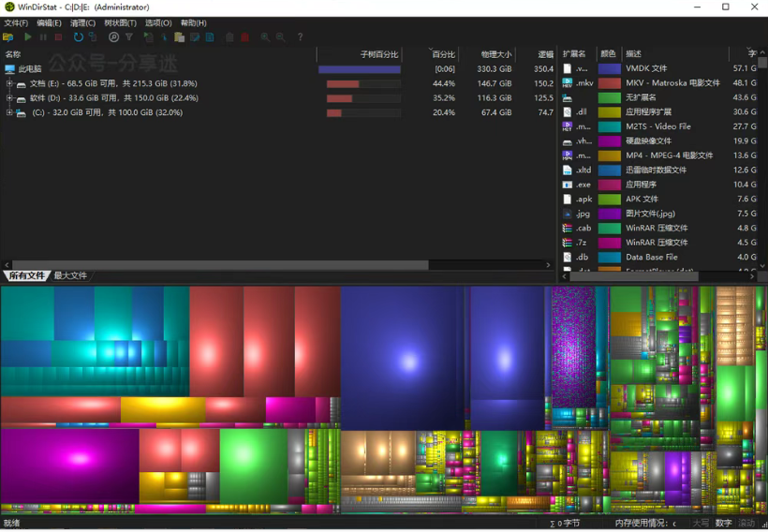Click the red stop scan icon
Screen dimensions: 768x532
[58, 37]
